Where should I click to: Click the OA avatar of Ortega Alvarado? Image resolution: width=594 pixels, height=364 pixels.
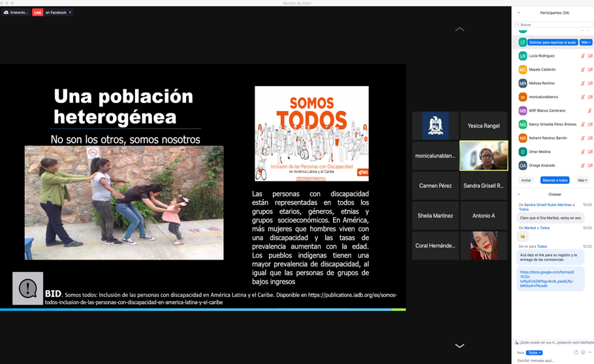(522, 166)
